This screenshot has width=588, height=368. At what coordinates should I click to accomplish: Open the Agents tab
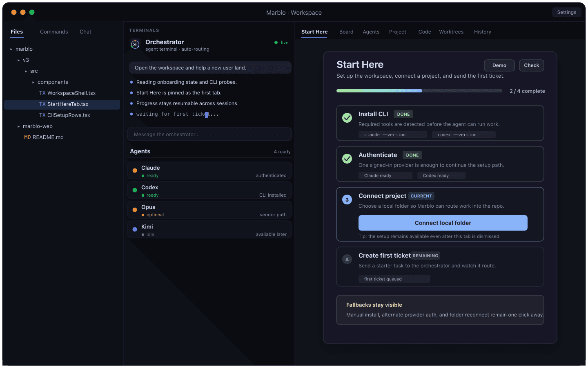(371, 32)
